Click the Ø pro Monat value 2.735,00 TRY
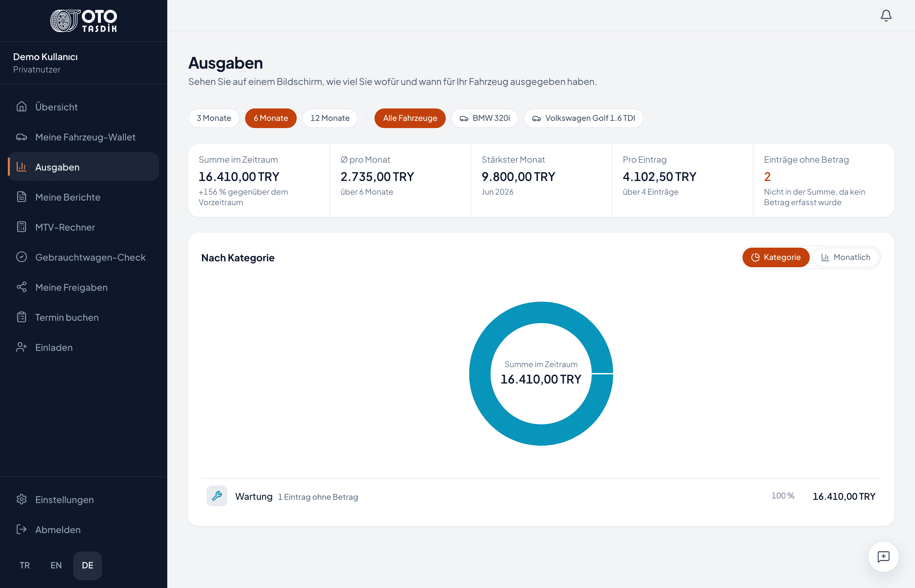The width and height of the screenshot is (915, 588). tap(377, 176)
